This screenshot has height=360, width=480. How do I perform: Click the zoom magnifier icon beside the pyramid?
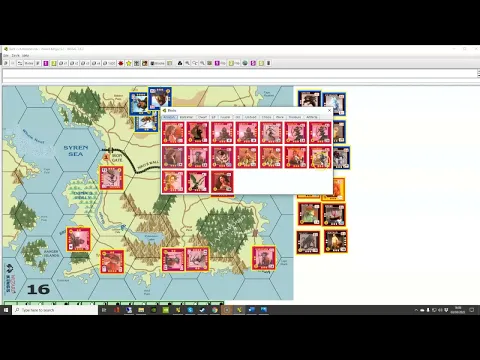pos(187,63)
